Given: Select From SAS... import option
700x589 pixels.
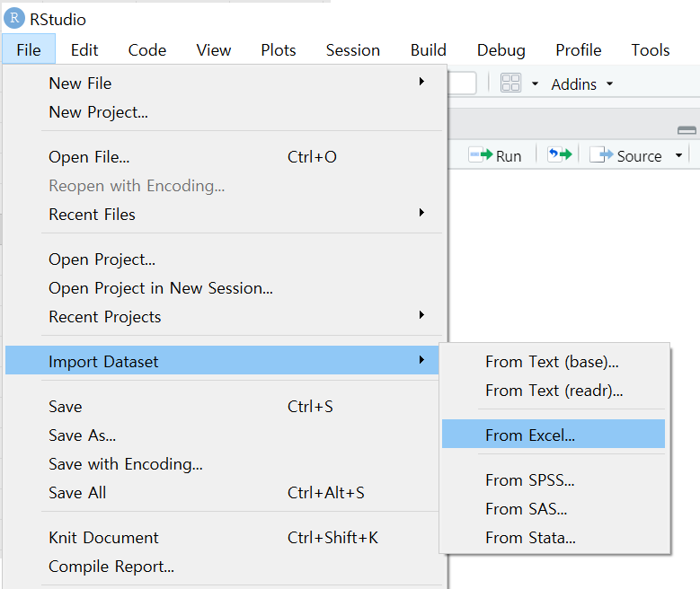Looking at the screenshot, I should click(554, 509).
